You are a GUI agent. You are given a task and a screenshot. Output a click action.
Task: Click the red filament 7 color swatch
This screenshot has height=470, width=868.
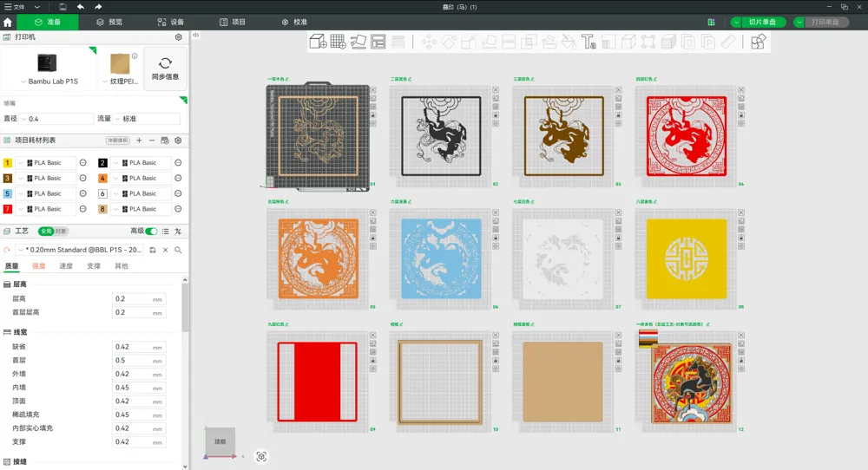point(7,209)
